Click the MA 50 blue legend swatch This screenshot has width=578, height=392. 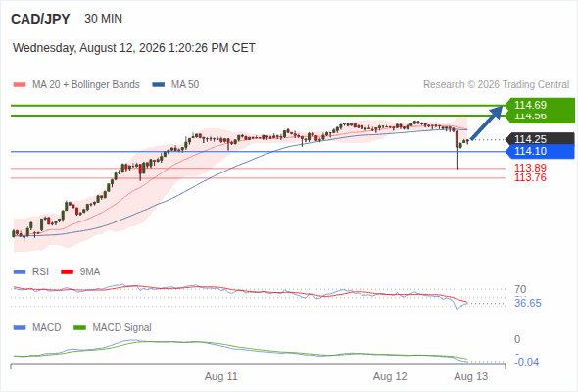(159, 85)
